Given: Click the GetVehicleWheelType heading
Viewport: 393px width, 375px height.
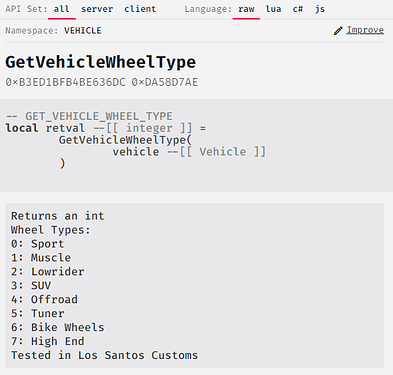Looking at the screenshot, I should 101,62.
